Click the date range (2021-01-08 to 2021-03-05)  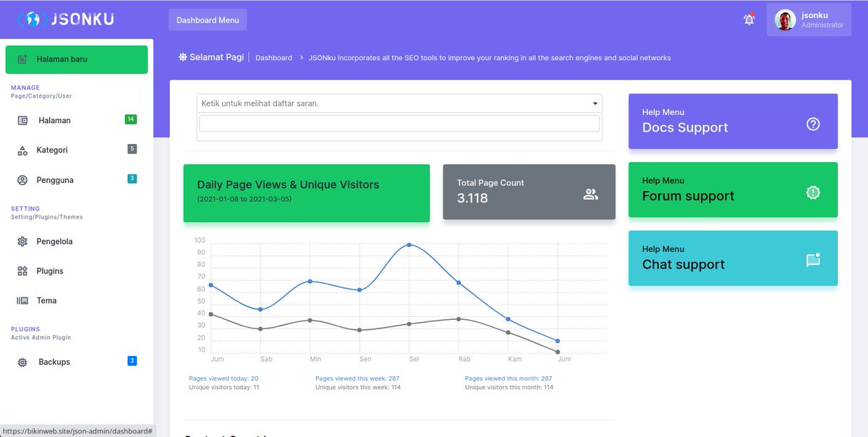[244, 198]
